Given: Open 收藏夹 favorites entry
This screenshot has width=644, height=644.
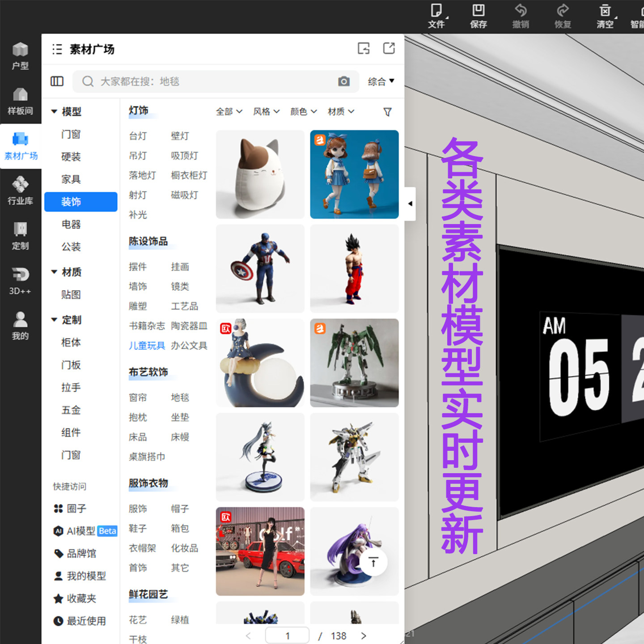Looking at the screenshot, I should [76, 598].
